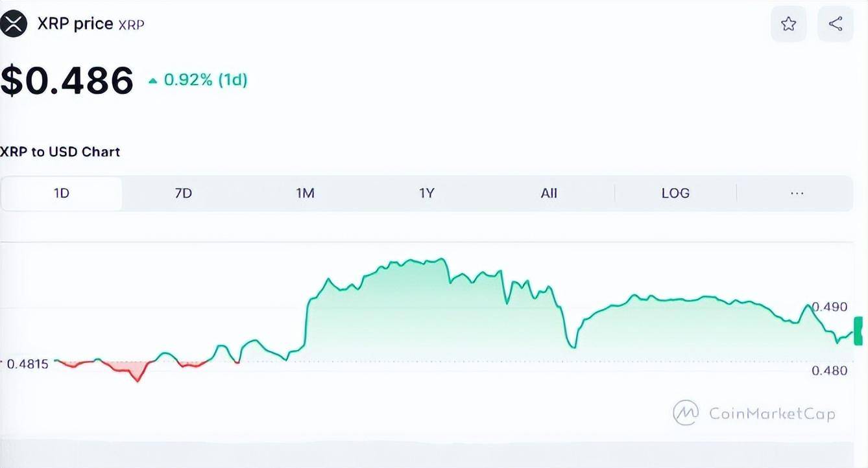Click the green current price marker
The width and height of the screenshot is (868, 468).
point(859,331)
